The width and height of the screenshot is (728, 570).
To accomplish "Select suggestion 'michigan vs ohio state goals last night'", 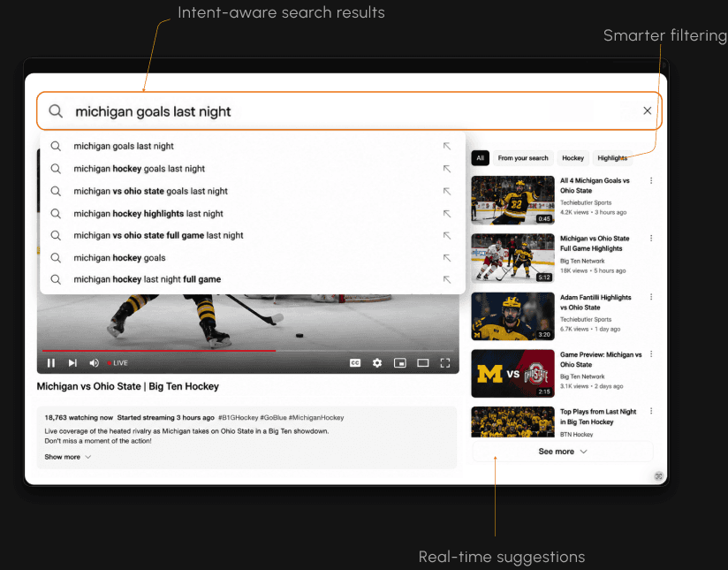I will tap(253, 191).
